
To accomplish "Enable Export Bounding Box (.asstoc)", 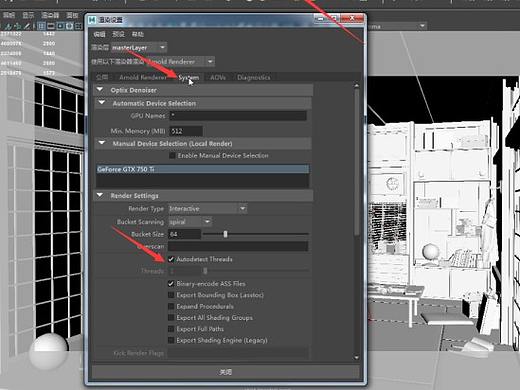I will pyautogui.click(x=171, y=295).
